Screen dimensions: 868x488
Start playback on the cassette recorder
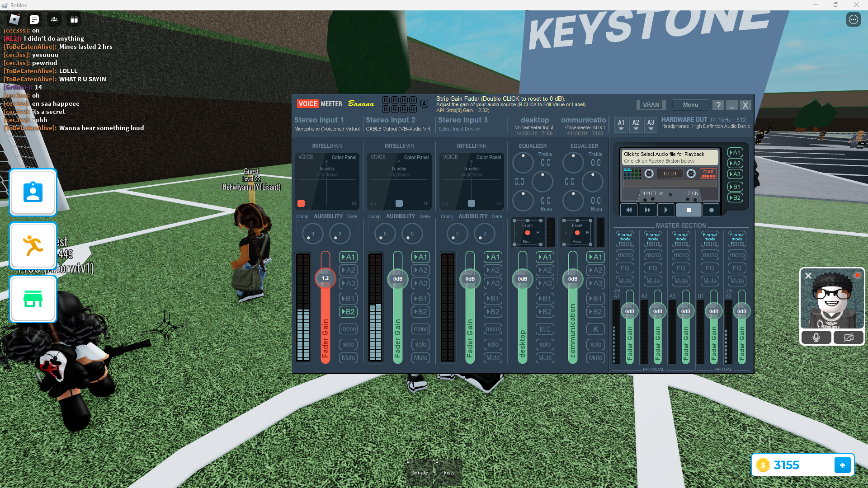coord(666,210)
